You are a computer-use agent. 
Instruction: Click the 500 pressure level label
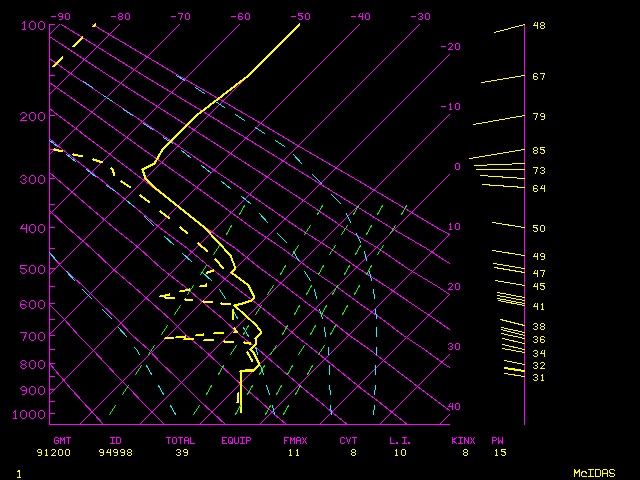point(34,269)
